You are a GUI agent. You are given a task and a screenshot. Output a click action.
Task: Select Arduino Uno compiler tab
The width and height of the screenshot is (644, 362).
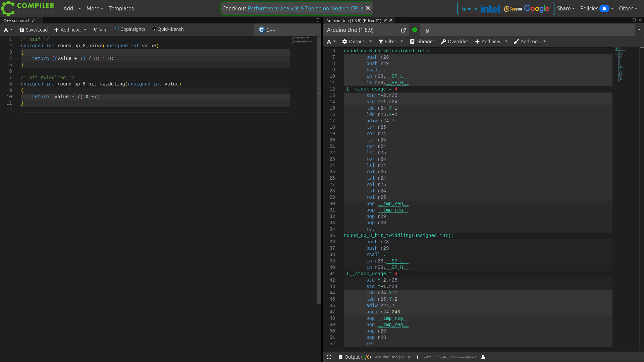tap(354, 20)
